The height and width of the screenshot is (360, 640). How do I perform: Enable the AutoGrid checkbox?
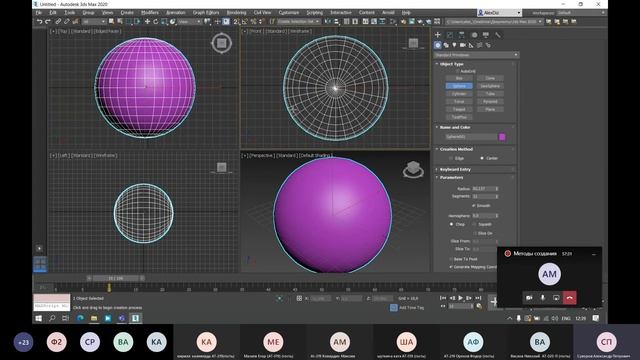tap(457, 71)
